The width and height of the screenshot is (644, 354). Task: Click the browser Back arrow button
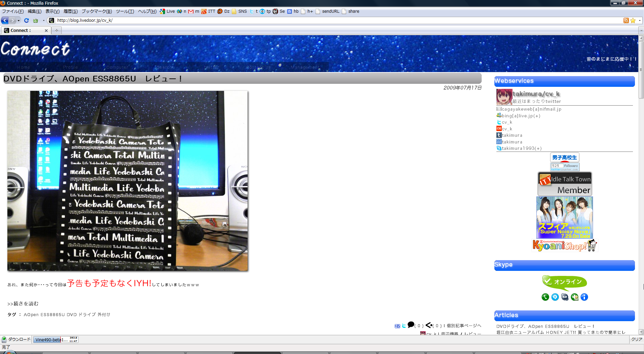tap(5, 20)
